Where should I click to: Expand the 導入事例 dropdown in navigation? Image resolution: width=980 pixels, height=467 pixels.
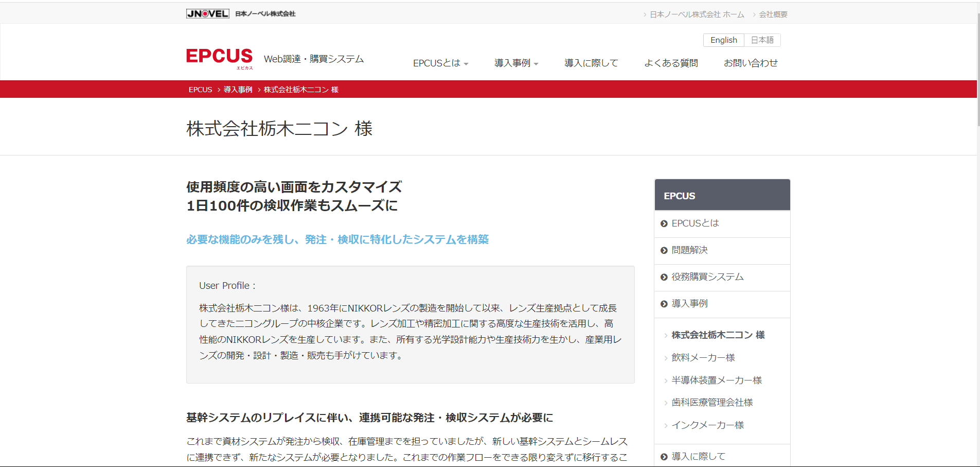[516, 63]
